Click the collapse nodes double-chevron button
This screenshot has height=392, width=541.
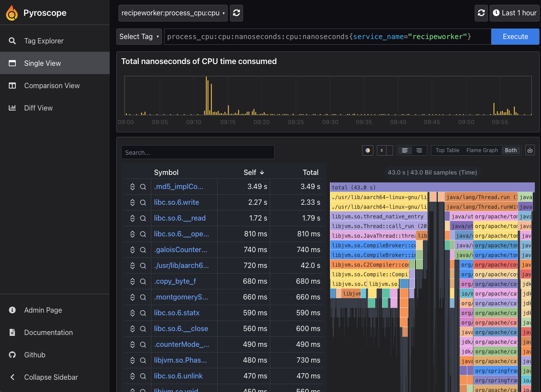coord(382,150)
